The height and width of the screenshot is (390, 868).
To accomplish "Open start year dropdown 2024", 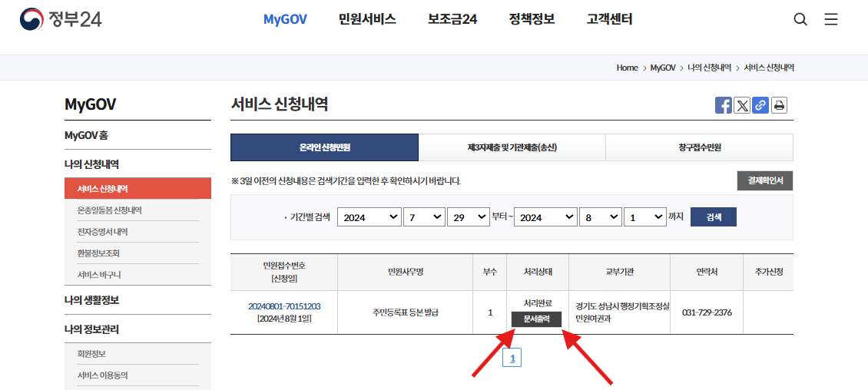I will click(x=369, y=217).
